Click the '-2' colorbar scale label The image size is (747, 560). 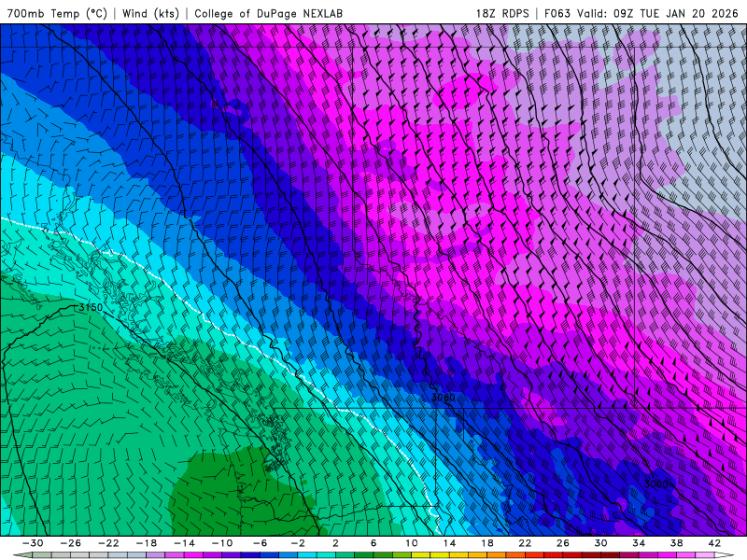(x=298, y=543)
